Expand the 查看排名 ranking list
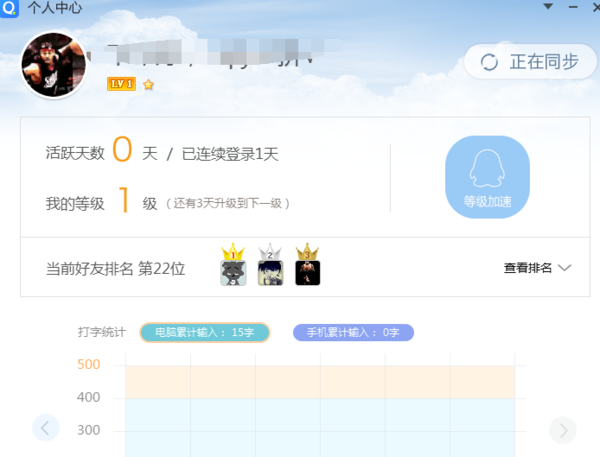 [537, 268]
